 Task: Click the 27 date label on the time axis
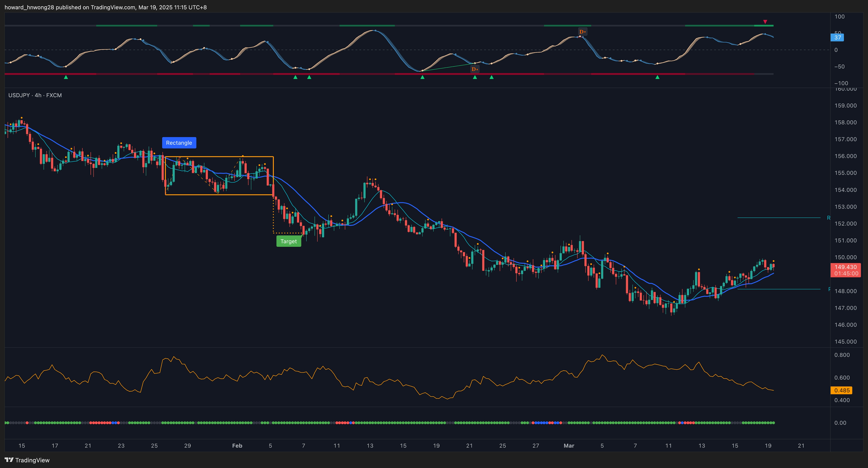pos(536,445)
